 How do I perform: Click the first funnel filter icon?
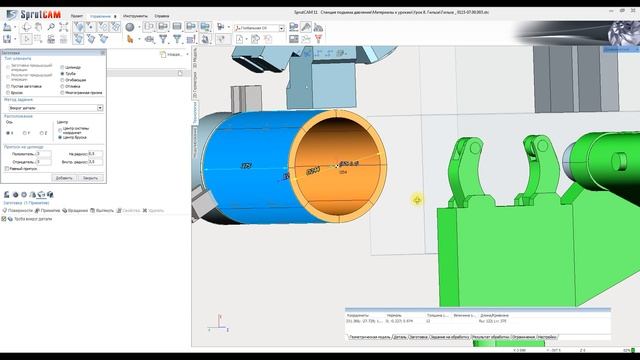pos(163,39)
